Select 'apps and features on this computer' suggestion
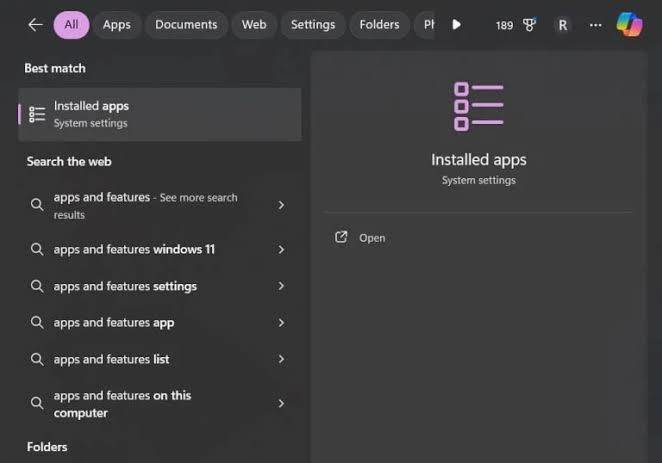The height and width of the screenshot is (463, 662). [x=160, y=404]
